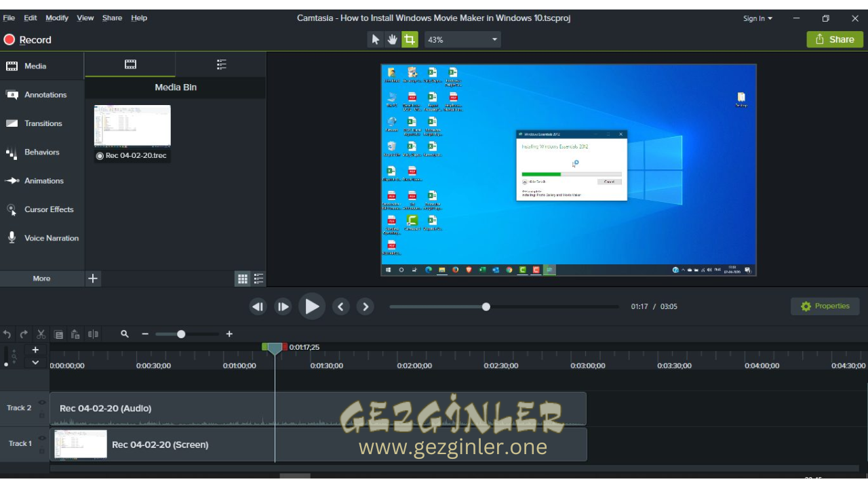This screenshot has width=868, height=488.
Task: Undo the last action
Action: click(x=7, y=334)
